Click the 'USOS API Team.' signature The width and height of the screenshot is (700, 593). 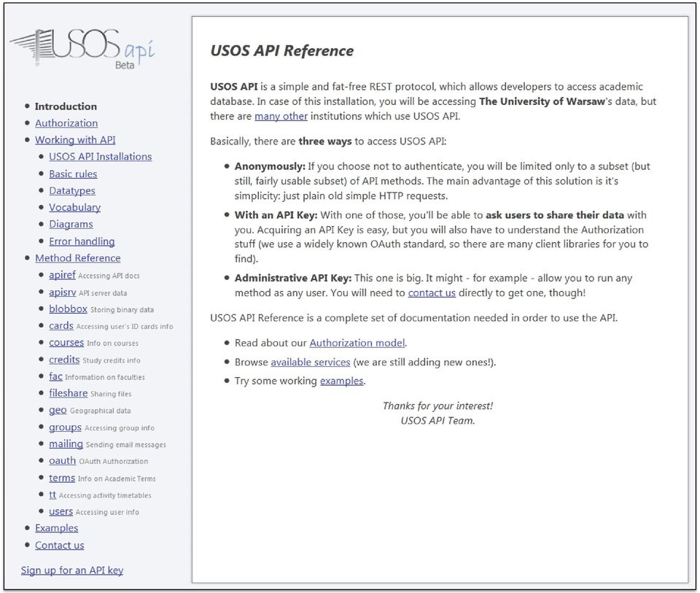click(x=437, y=421)
